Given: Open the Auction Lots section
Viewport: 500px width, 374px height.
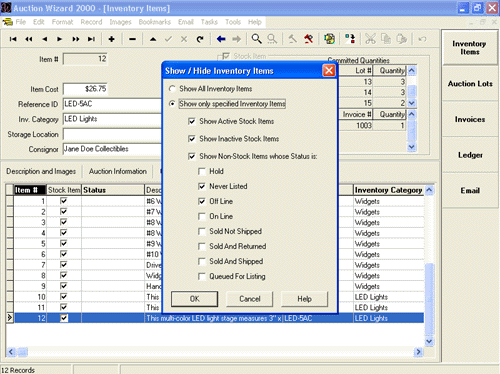Looking at the screenshot, I should (x=470, y=84).
